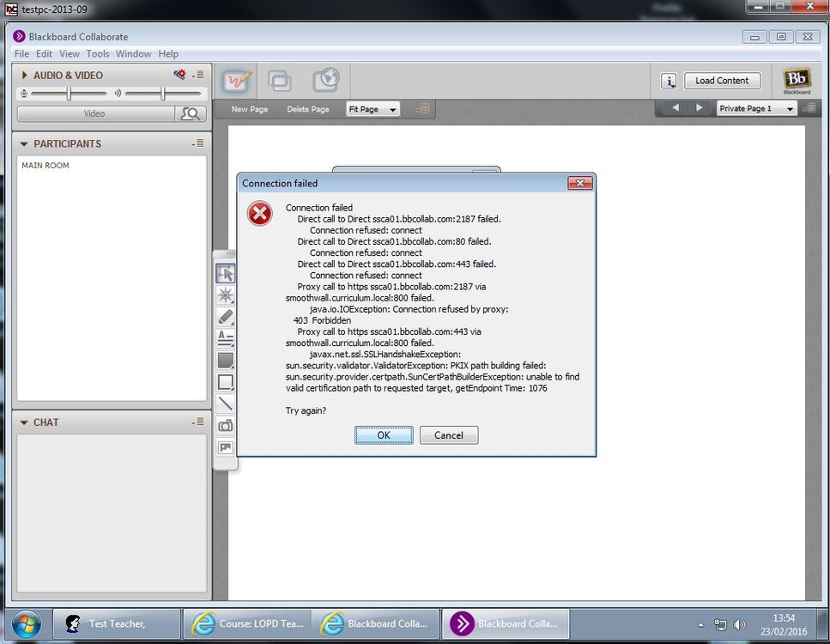Switch to Application Sharing mode icon
Screen dimensions: 830x644
pyautogui.click(x=280, y=81)
